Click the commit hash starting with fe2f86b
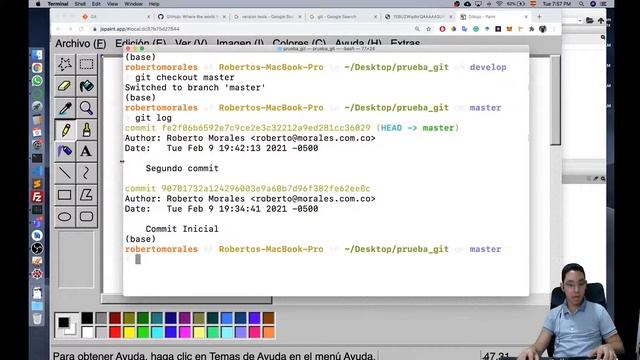 click(x=266, y=128)
